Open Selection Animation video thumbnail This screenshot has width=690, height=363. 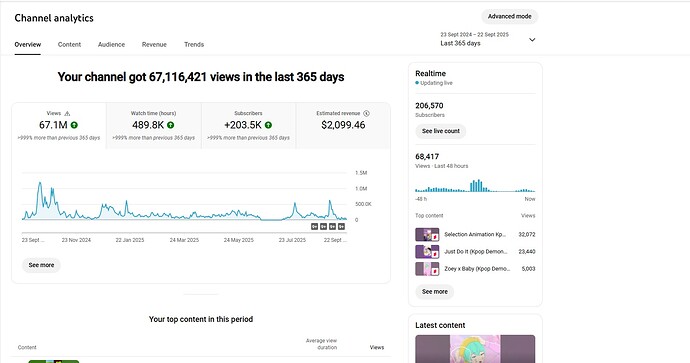tap(427, 235)
